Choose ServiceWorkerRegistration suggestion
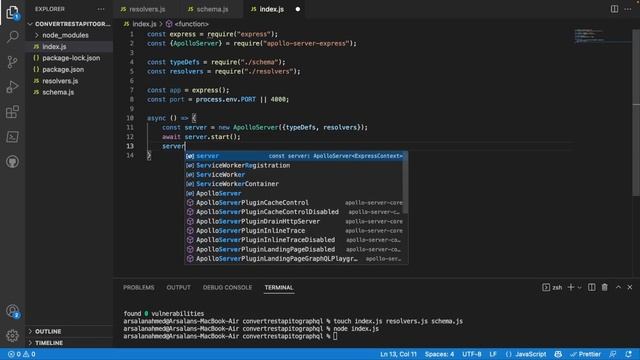 [293, 165]
